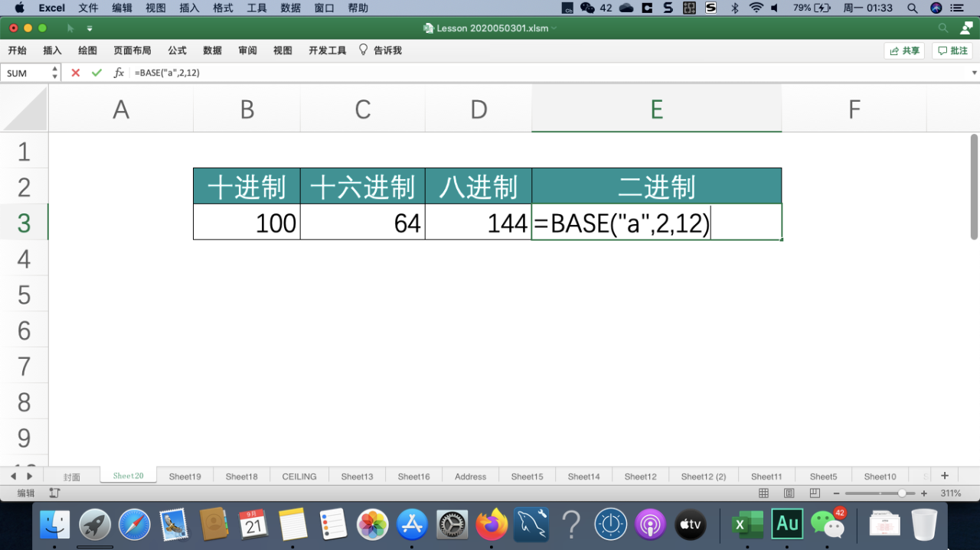Select cell D3 containing 144
The height and width of the screenshot is (550, 980).
coord(479,223)
